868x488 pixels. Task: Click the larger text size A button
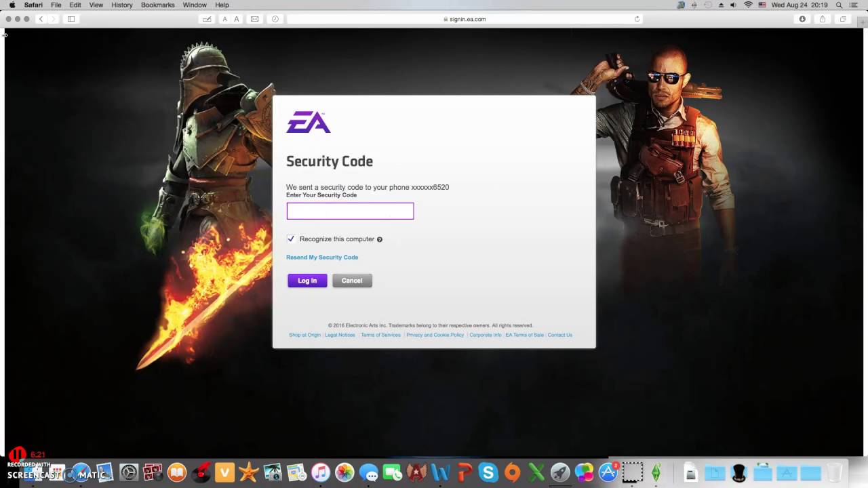pyautogui.click(x=236, y=19)
